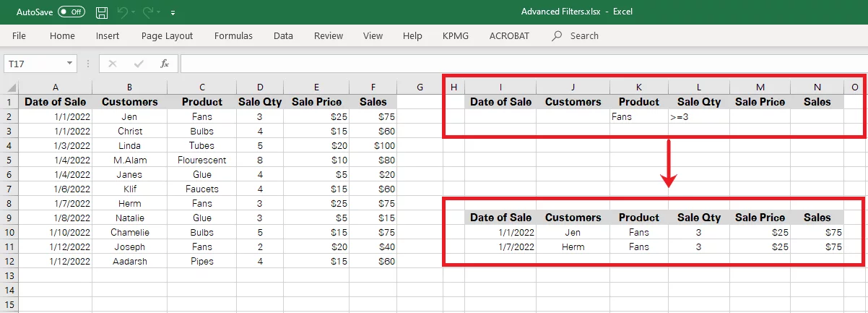Click Klif in the Customers column
The width and height of the screenshot is (868, 313).
129,189
